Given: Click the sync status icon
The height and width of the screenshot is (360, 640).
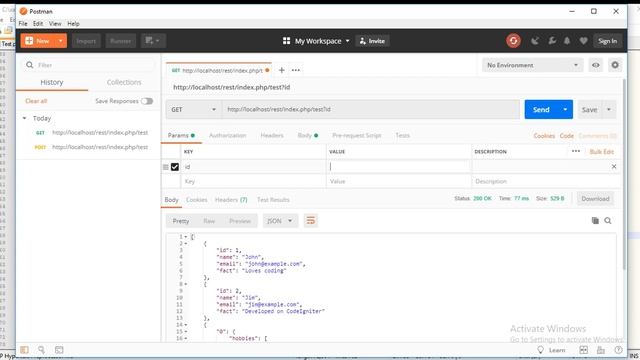Looking at the screenshot, I should (x=513, y=41).
